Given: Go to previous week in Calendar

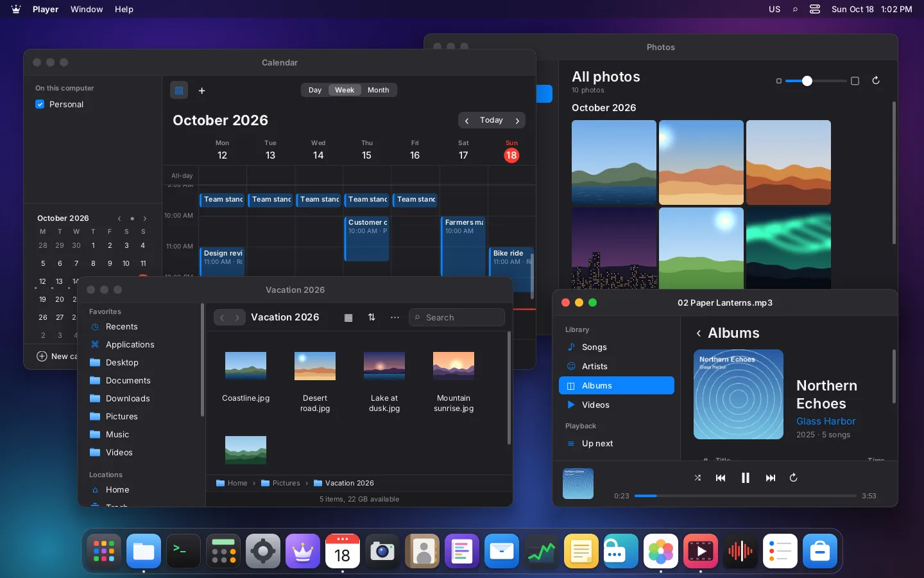Looking at the screenshot, I should (467, 121).
